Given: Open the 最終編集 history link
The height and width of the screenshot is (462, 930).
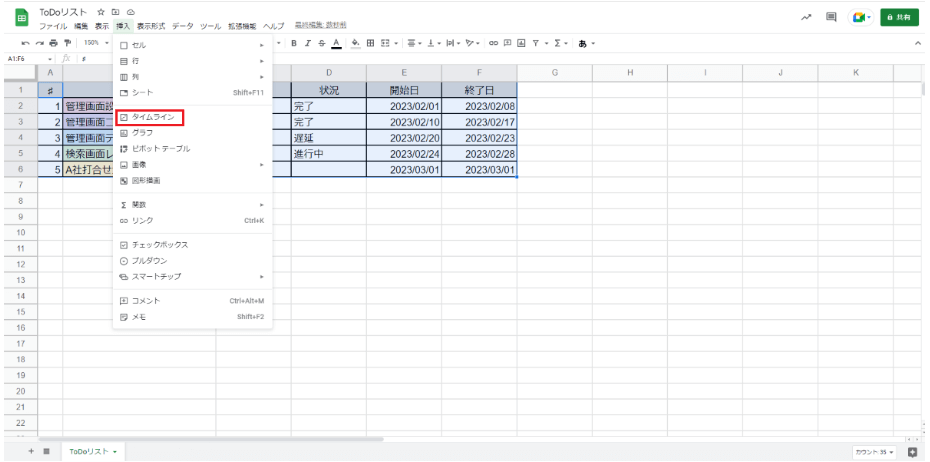Looking at the screenshot, I should pos(320,26).
